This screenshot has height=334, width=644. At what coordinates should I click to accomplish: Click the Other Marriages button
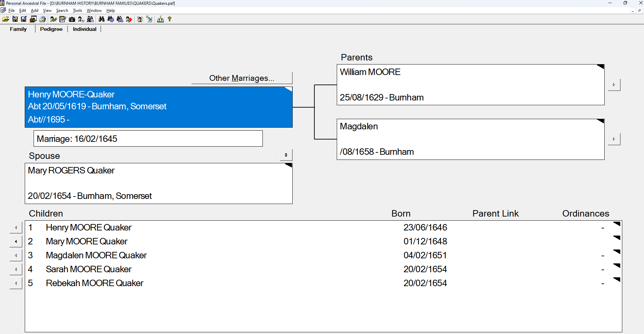point(241,78)
